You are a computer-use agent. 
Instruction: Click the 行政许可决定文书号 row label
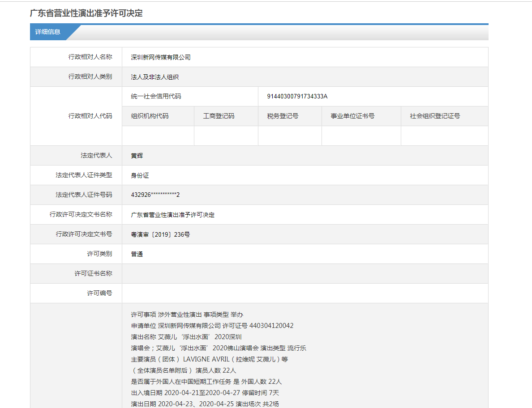[84, 234]
